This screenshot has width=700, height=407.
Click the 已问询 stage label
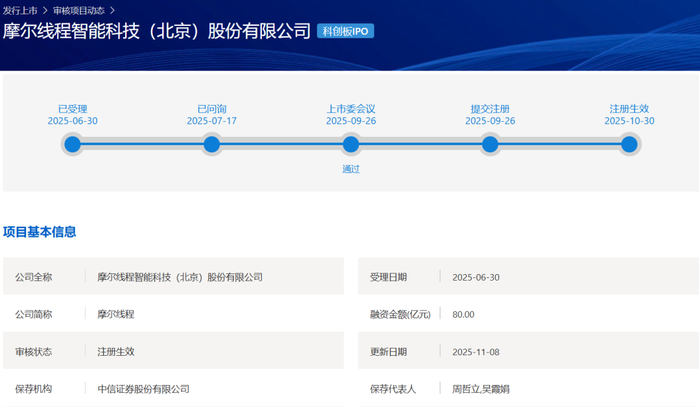[212, 109]
